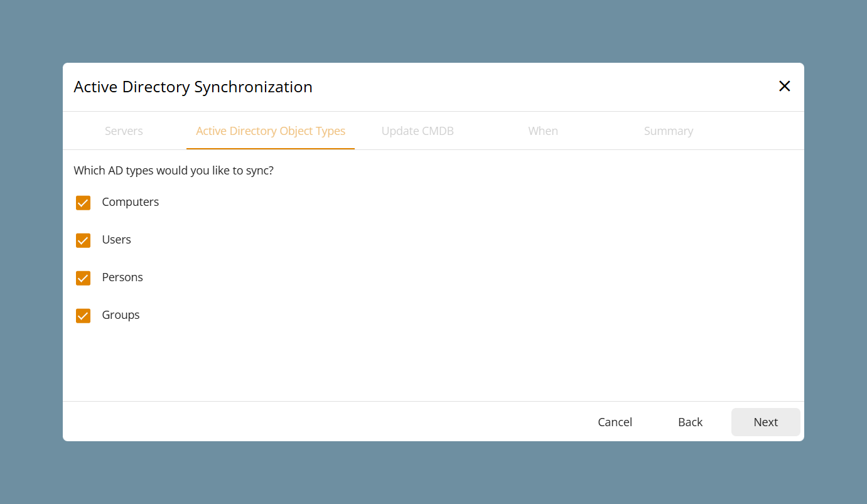
Task: Click the Groups label text
Action: 121,315
